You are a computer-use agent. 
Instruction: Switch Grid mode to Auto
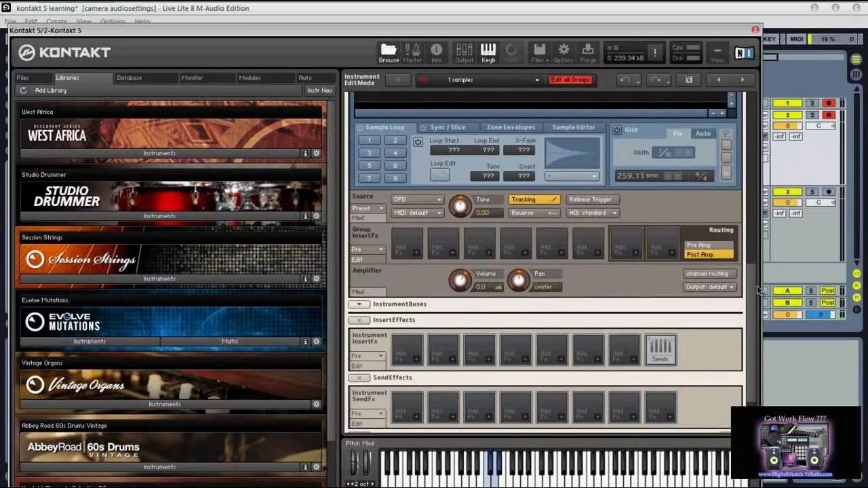pyautogui.click(x=703, y=134)
